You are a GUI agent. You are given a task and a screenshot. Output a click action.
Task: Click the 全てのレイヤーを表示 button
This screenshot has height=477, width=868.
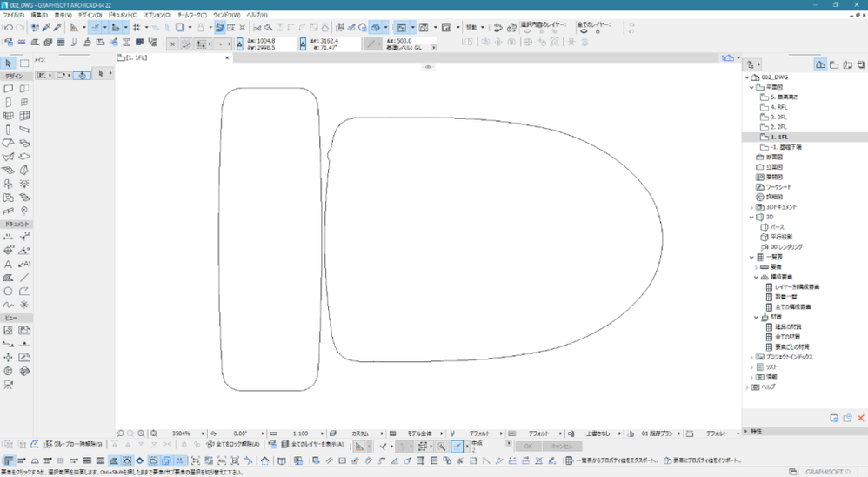coord(311,445)
